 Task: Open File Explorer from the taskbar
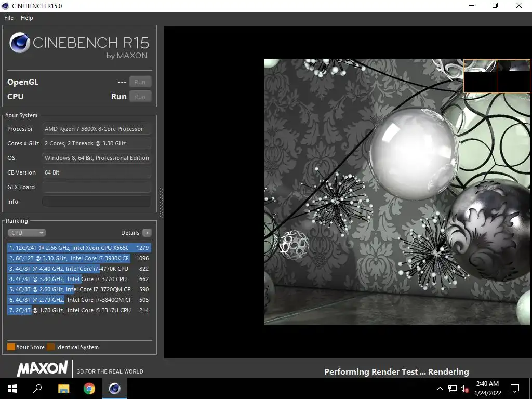(x=63, y=389)
